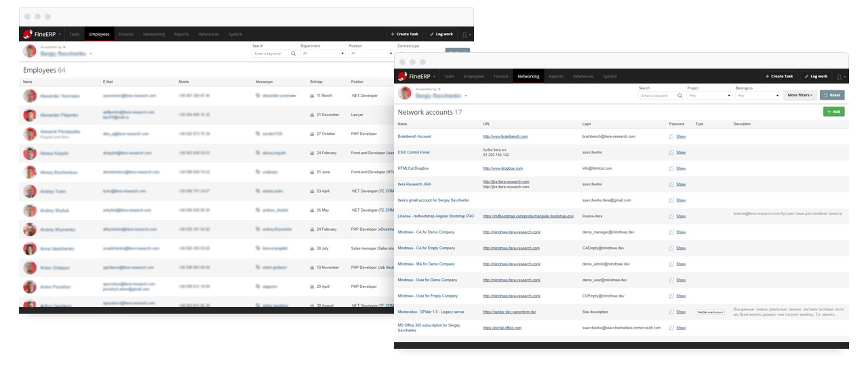The height and width of the screenshot is (387, 868).
Task: Click the magnifier icon in the Employees search box
Action: click(293, 53)
